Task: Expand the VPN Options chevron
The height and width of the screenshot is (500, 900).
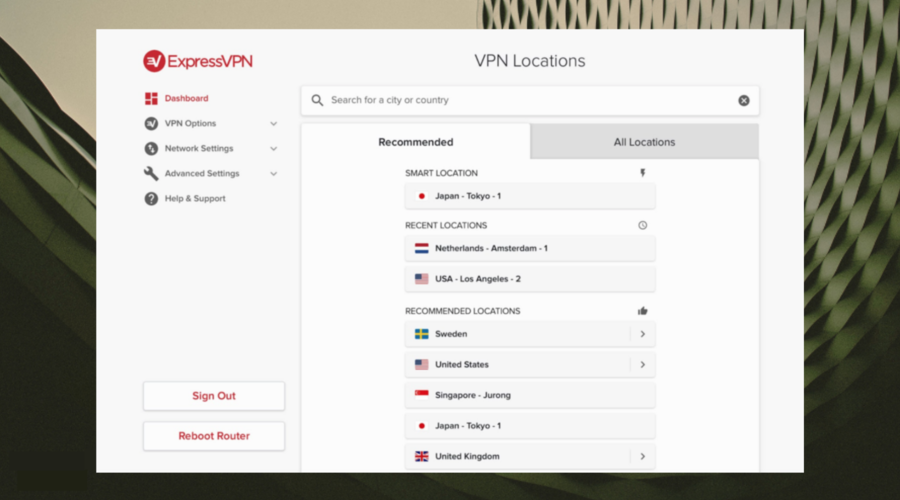Action: 274,123
